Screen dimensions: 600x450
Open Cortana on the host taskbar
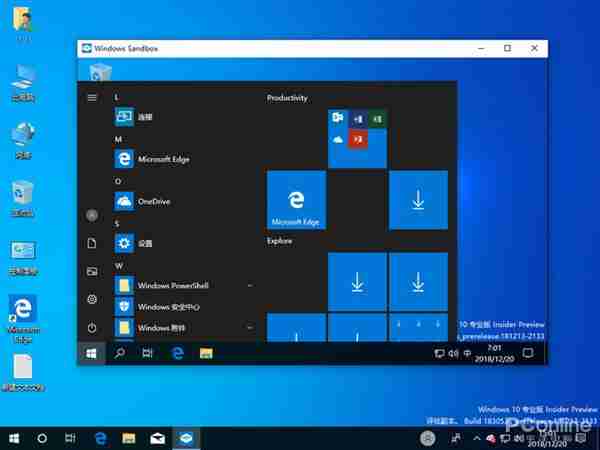42,439
